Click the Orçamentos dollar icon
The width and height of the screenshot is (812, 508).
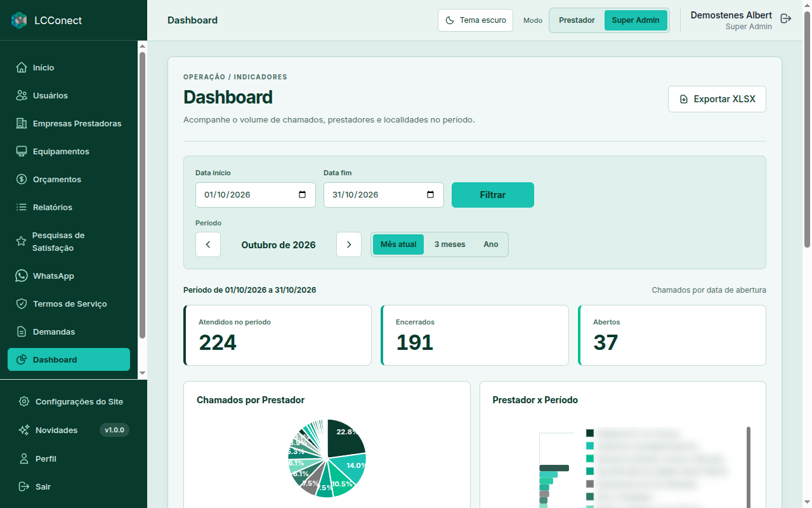(22, 179)
